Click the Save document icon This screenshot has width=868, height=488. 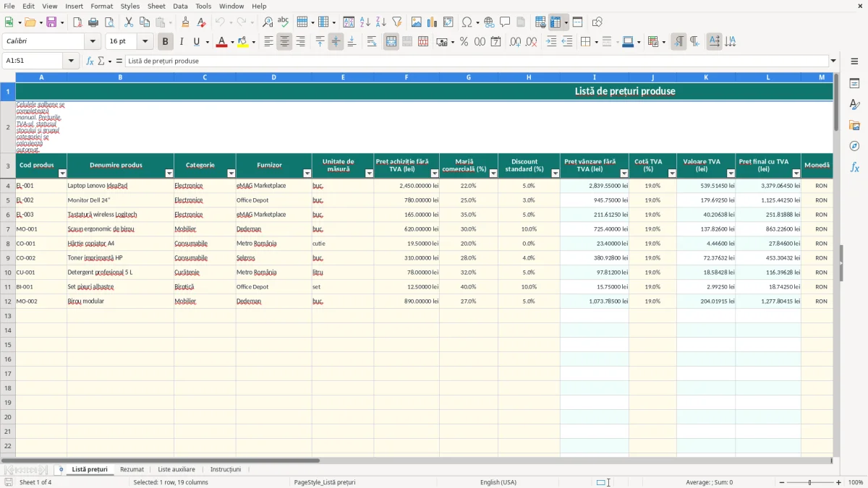point(51,22)
